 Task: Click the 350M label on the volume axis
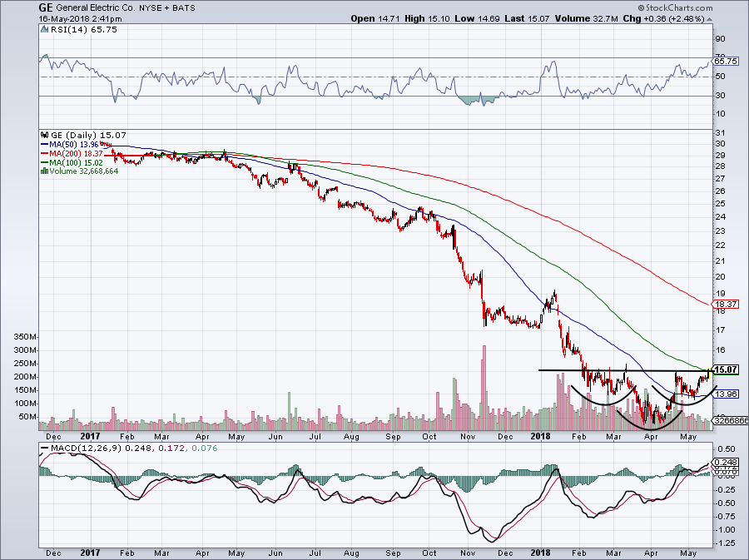26,337
